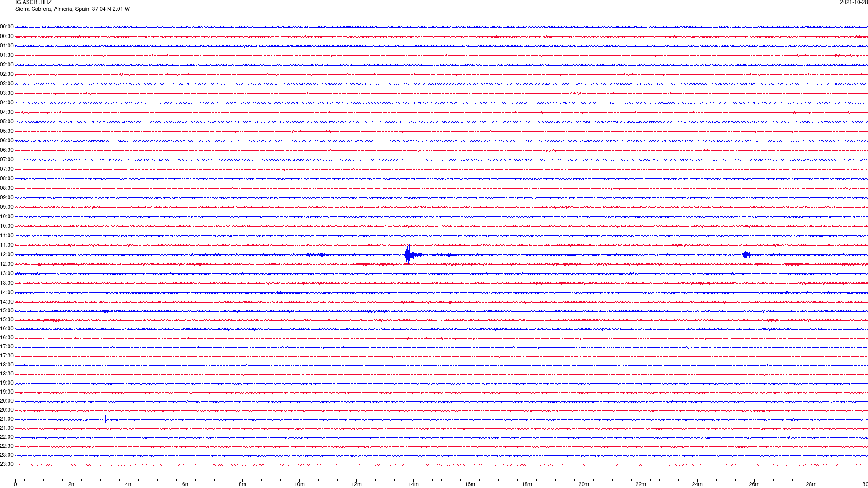
Task: Select the 05:30 trace time label
Action: click(x=7, y=131)
